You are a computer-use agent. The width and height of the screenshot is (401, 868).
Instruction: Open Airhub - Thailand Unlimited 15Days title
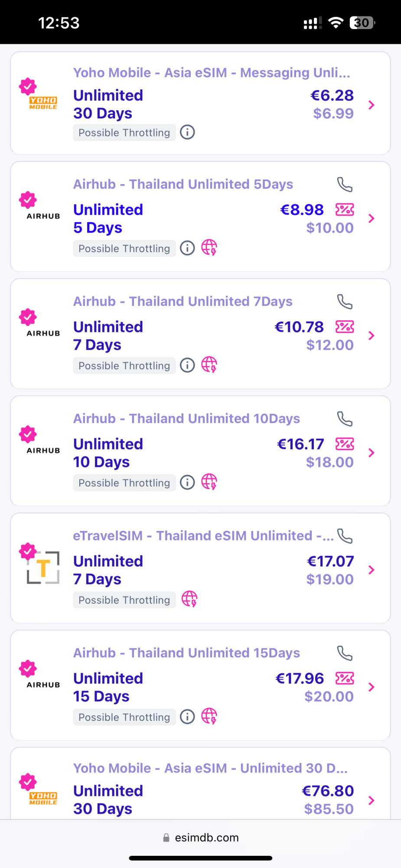[186, 653]
